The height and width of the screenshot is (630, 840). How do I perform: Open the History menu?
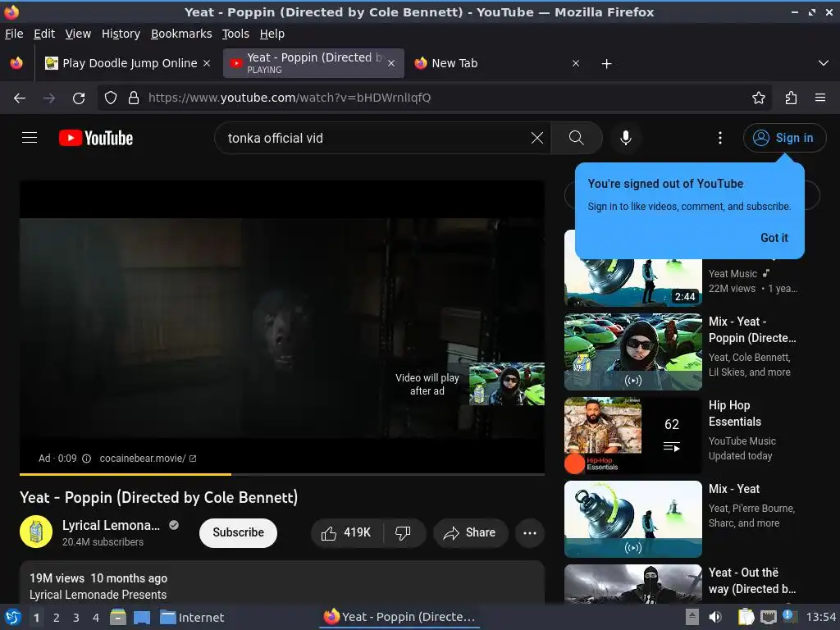121,34
